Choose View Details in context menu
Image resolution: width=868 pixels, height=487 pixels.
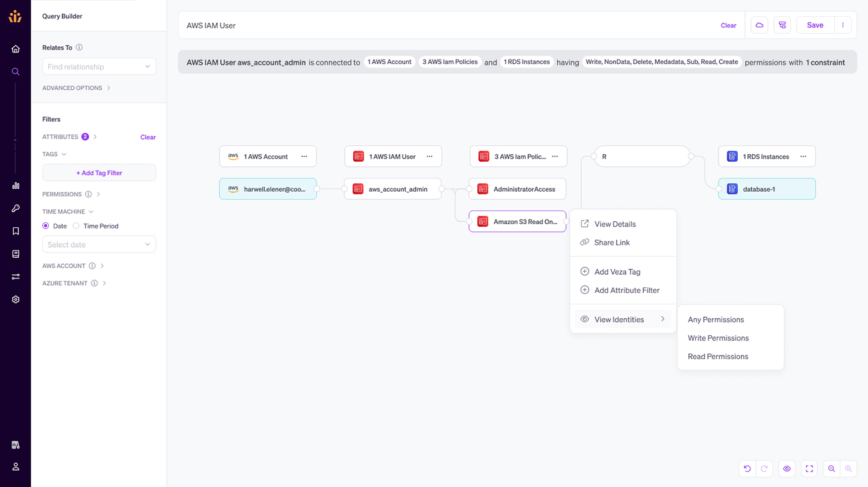point(623,224)
